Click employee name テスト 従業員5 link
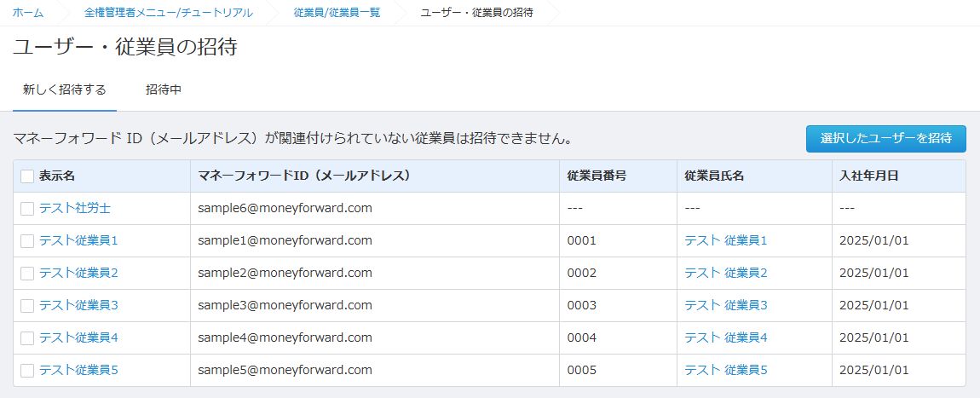980x398 pixels. pyautogui.click(x=725, y=370)
